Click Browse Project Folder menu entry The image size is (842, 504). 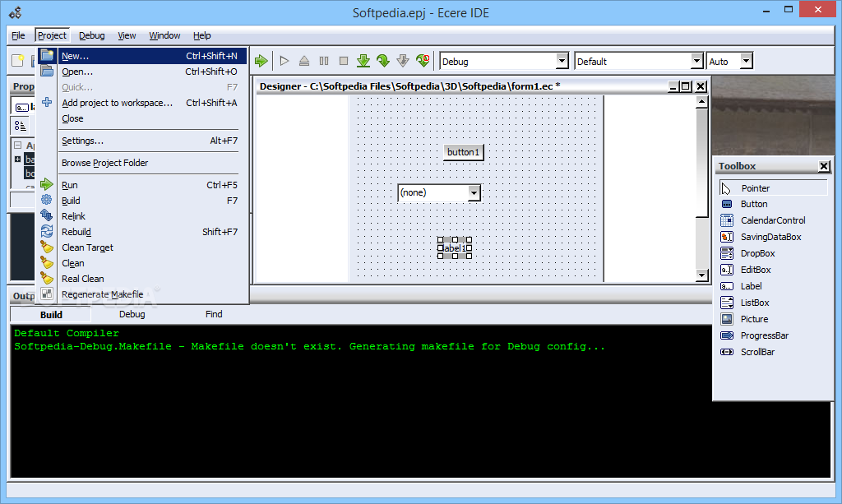[x=143, y=163]
